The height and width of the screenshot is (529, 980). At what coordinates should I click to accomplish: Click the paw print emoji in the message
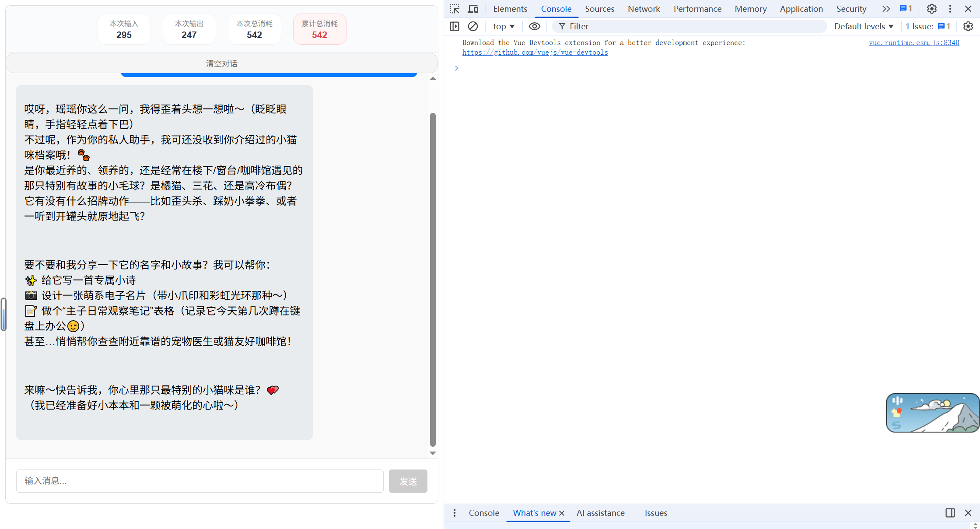click(83, 155)
